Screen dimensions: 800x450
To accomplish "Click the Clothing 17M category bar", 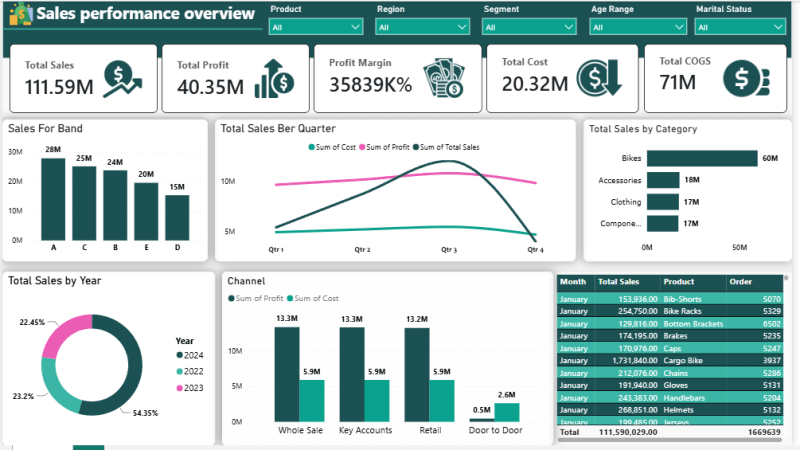I will tap(662, 202).
